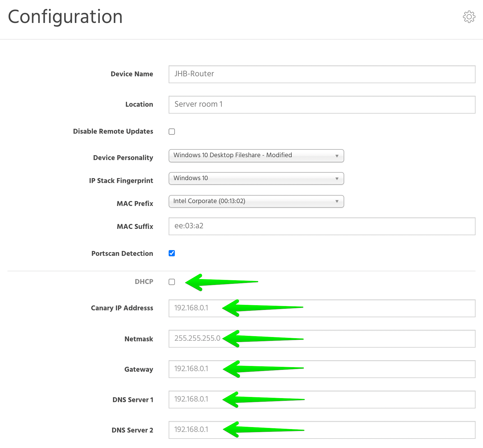Image resolution: width=483 pixels, height=448 pixels.
Task: Enable the DHCP checkbox
Action: pyautogui.click(x=172, y=282)
